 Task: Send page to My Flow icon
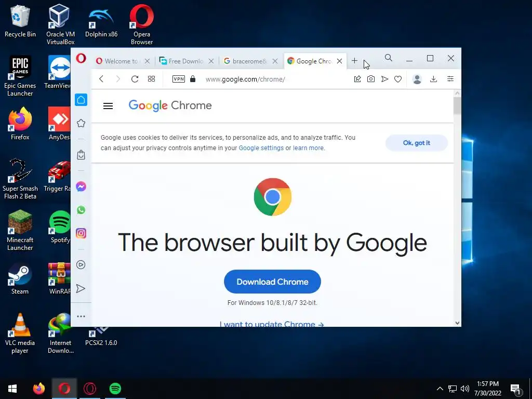pyautogui.click(x=384, y=79)
